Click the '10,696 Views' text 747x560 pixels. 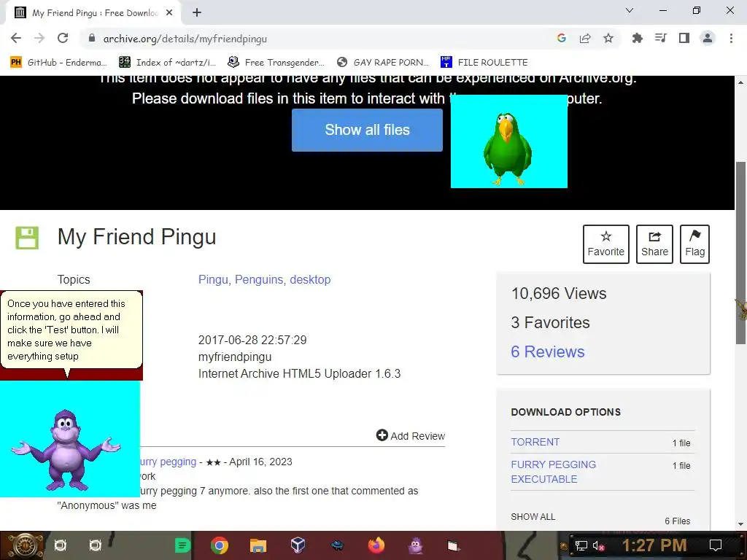(558, 293)
